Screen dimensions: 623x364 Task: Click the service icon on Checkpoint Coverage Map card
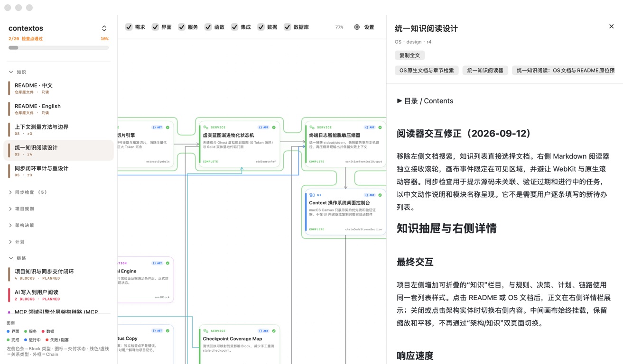(x=206, y=331)
